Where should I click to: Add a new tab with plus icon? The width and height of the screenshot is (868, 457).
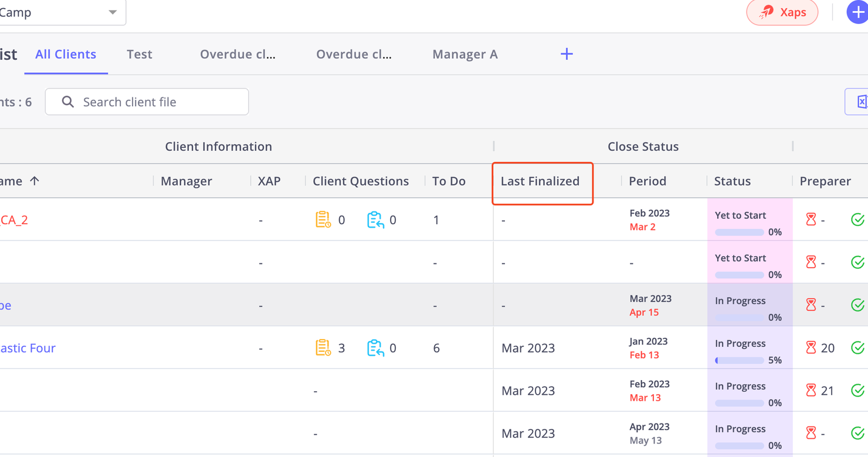coord(567,55)
